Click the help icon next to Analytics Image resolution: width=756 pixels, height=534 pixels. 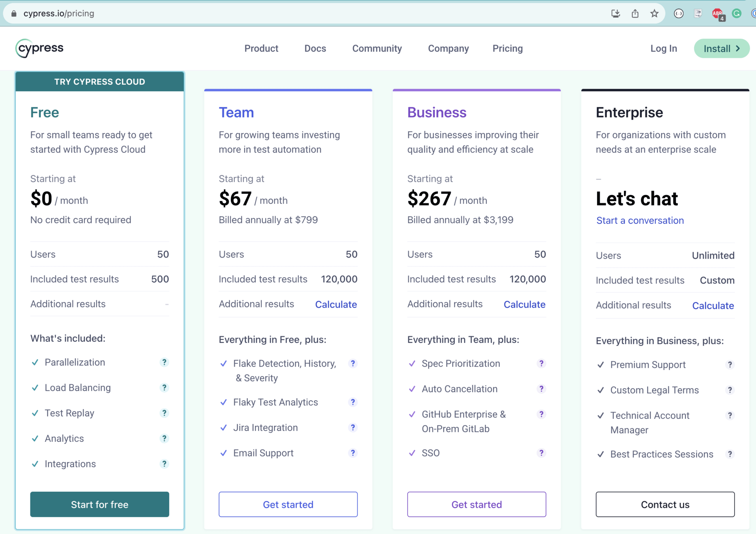164,438
